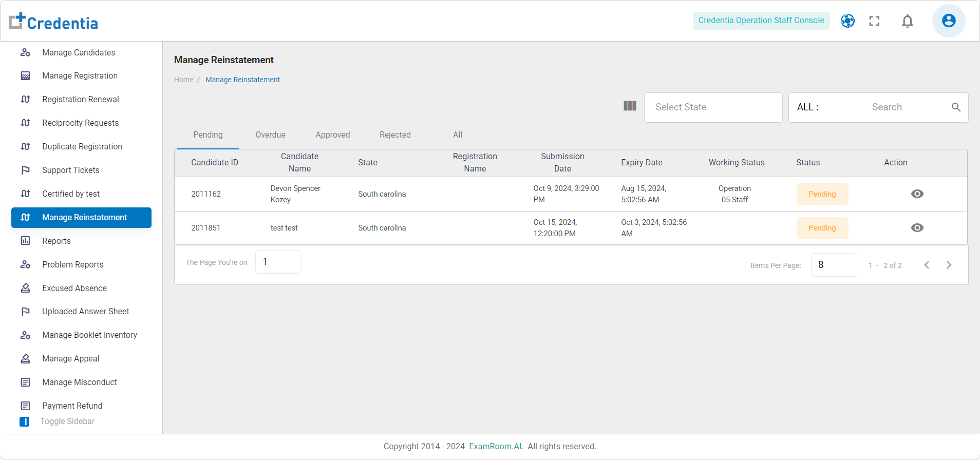Viewport: 980px width, 460px height.
Task: Click the Excused Absence sidebar icon
Action: coord(25,288)
